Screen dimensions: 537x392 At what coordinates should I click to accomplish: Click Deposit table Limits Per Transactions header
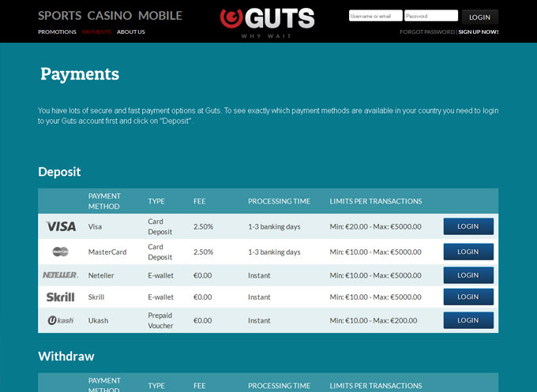[376, 201]
